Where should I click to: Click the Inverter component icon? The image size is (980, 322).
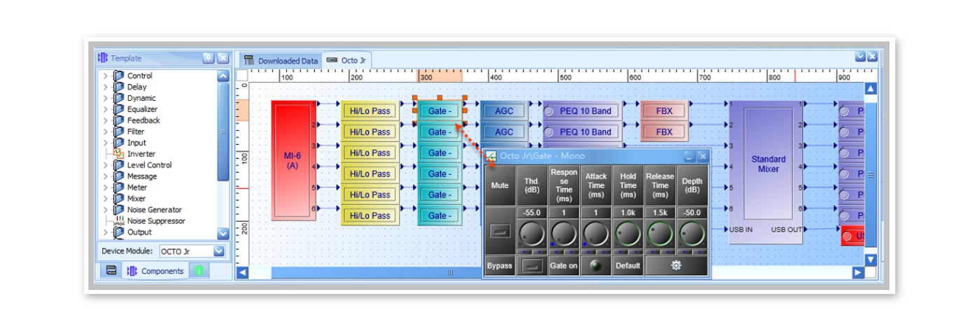[118, 154]
